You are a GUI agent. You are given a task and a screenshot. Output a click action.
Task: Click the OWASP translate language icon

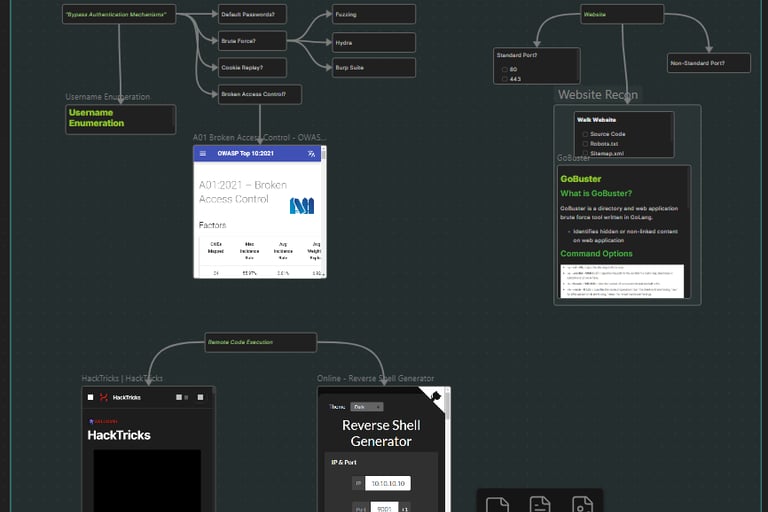click(311, 153)
